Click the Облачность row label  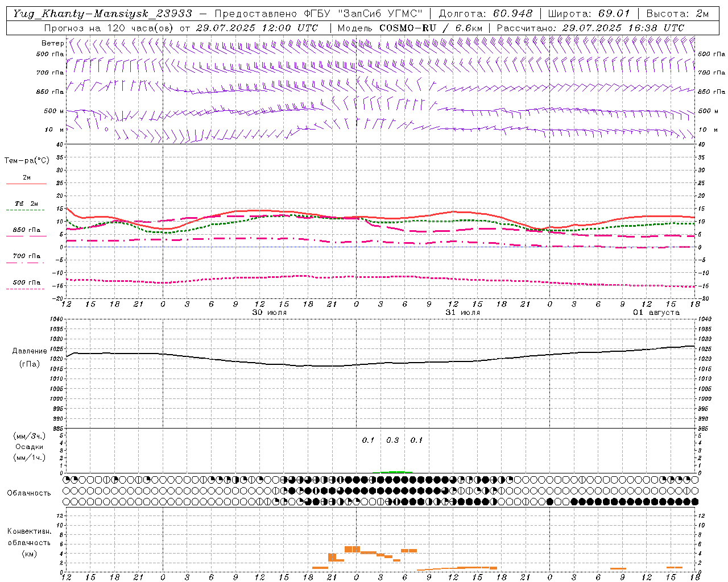tap(29, 493)
